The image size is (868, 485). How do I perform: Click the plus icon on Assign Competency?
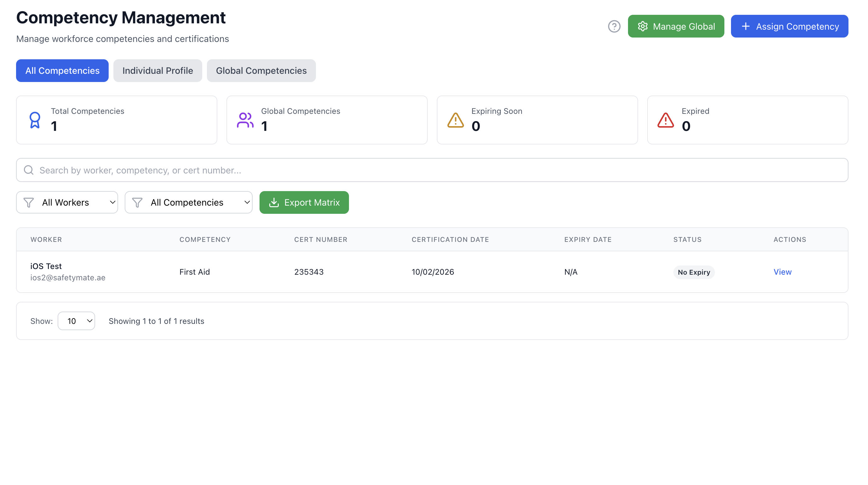click(x=746, y=26)
